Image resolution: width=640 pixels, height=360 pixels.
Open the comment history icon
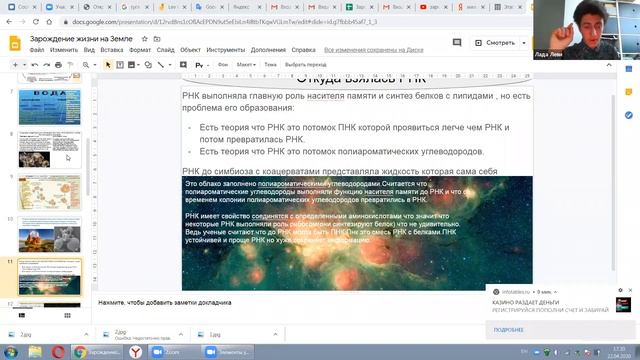[457, 42]
